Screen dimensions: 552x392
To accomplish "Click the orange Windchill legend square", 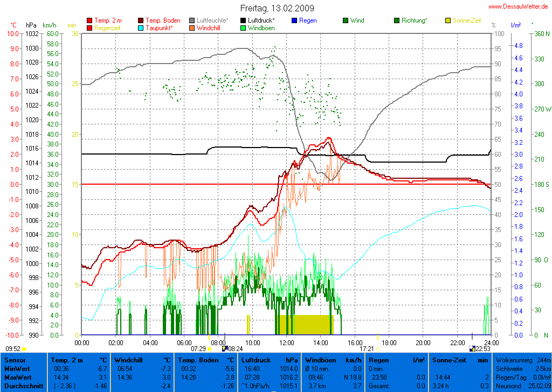I will [x=192, y=27].
